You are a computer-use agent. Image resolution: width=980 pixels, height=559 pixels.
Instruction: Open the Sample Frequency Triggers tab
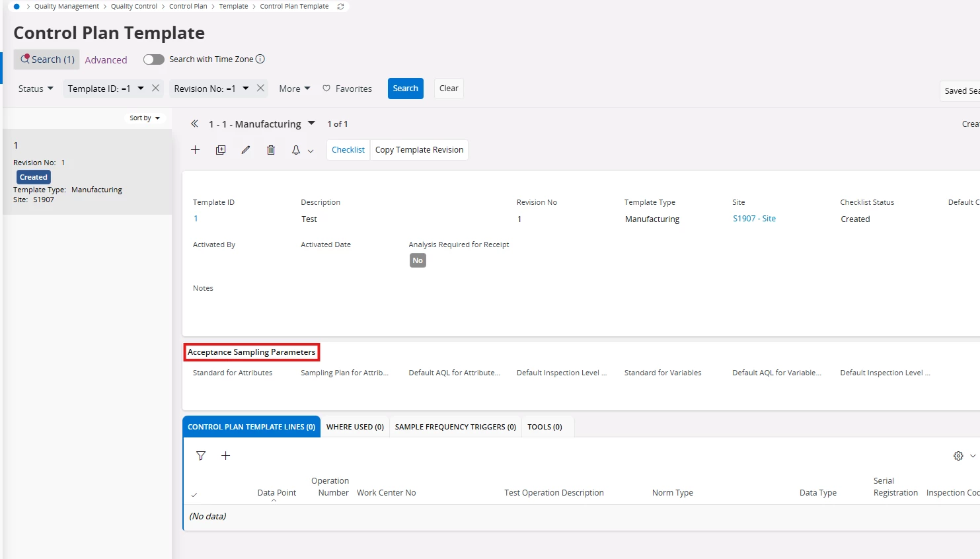tap(455, 427)
